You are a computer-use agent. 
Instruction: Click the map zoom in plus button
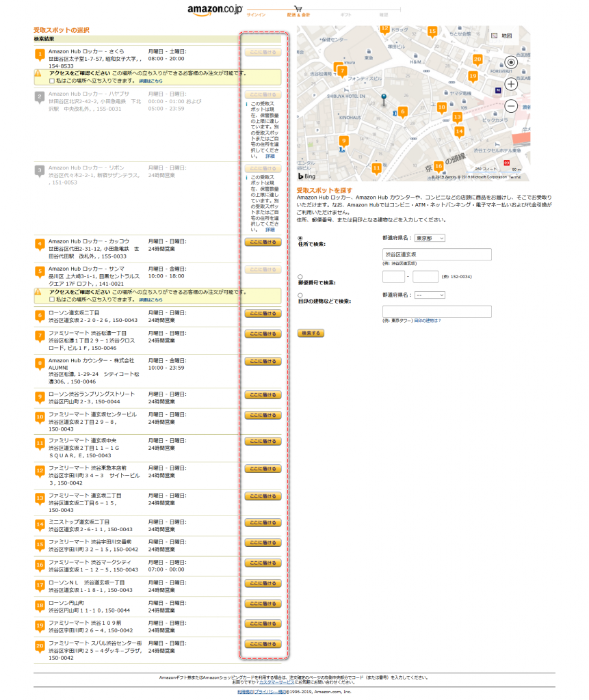click(x=510, y=84)
